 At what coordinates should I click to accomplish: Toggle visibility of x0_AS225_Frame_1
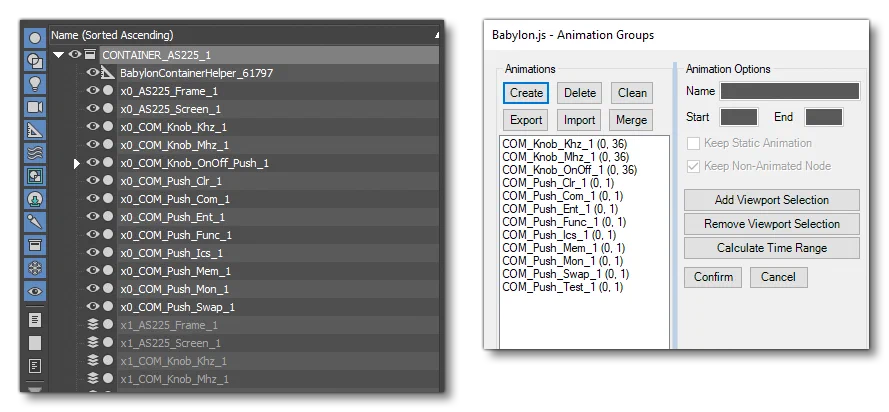[93, 91]
